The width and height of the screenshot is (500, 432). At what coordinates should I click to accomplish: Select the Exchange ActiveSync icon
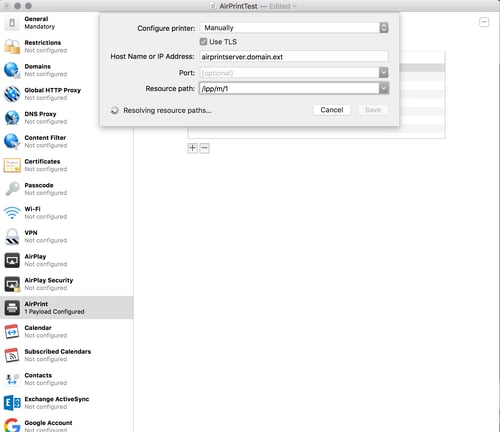click(x=12, y=403)
